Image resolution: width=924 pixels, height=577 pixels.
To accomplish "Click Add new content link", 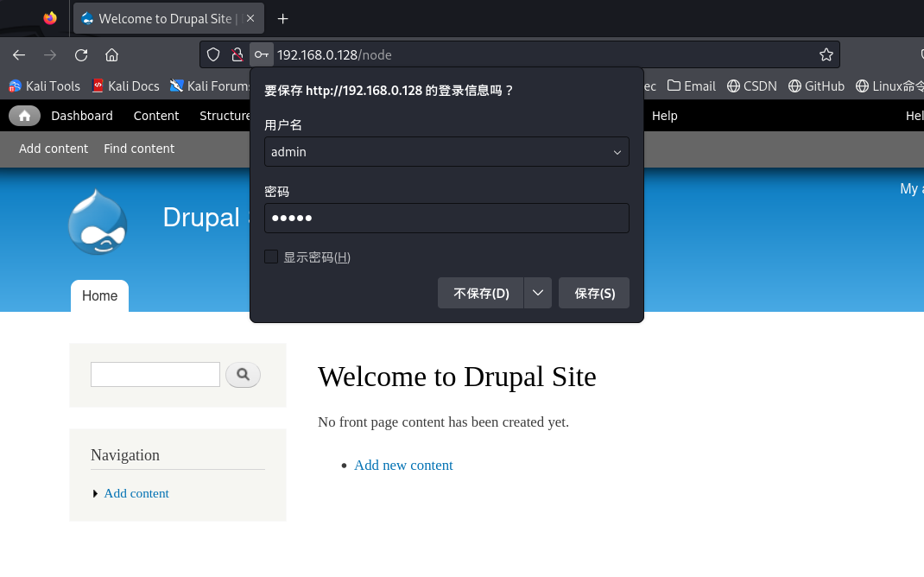I will pos(403,465).
